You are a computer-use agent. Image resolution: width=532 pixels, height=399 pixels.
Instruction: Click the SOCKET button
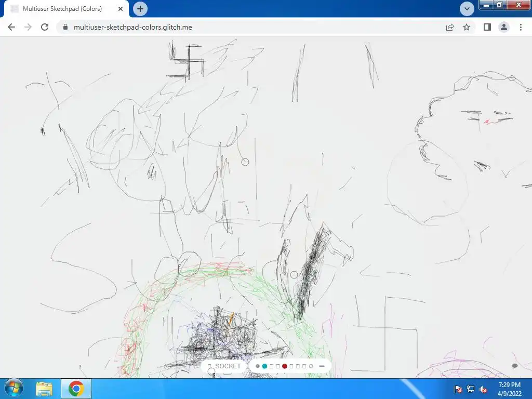224,366
